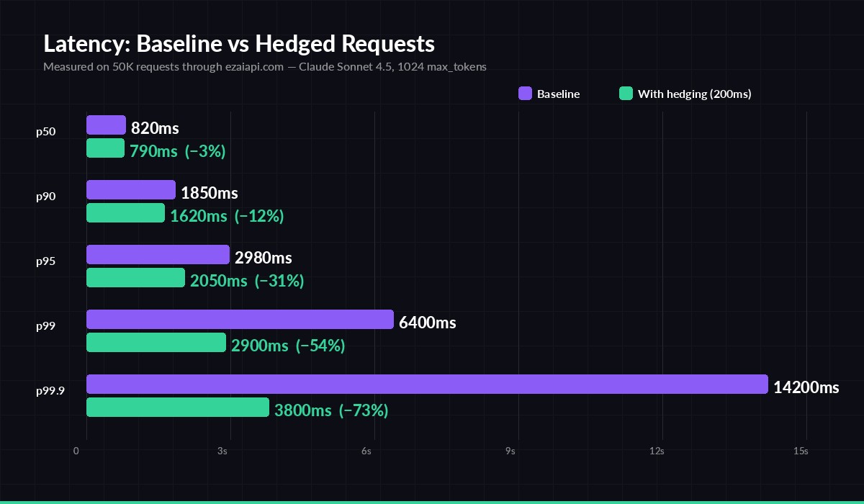
Task: Select the p95 axis label
Action: (47, 261)
